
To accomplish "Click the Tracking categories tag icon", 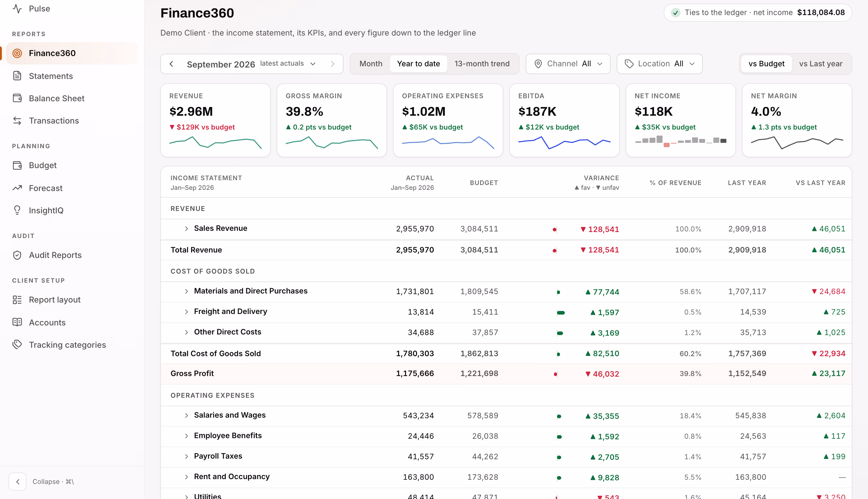I will (x=17, y=344).
